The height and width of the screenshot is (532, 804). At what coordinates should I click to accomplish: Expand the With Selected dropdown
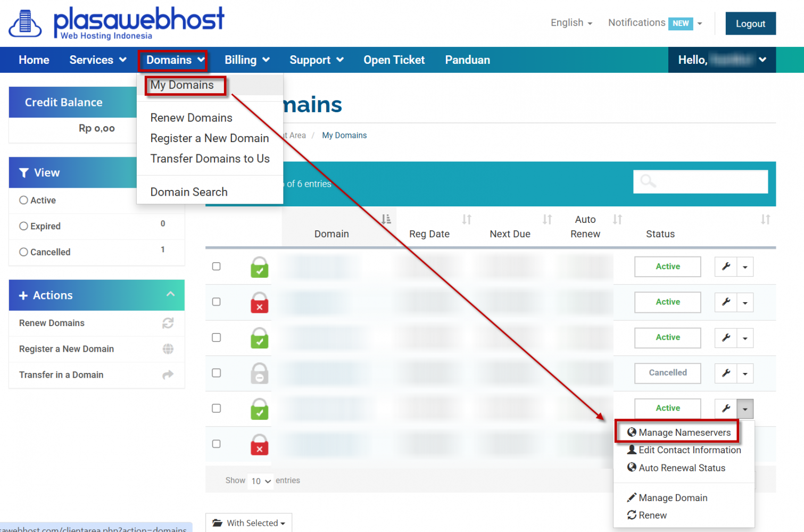[x=248, y=523]
